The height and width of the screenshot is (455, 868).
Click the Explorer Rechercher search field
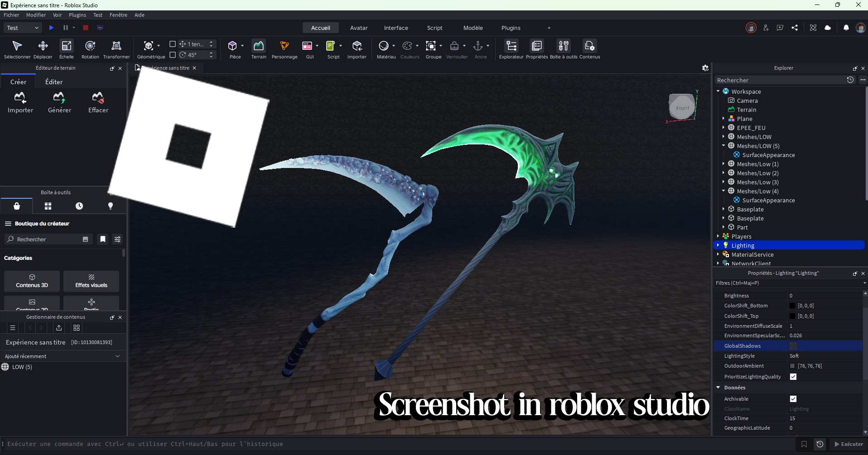click(x=779, y=80)
